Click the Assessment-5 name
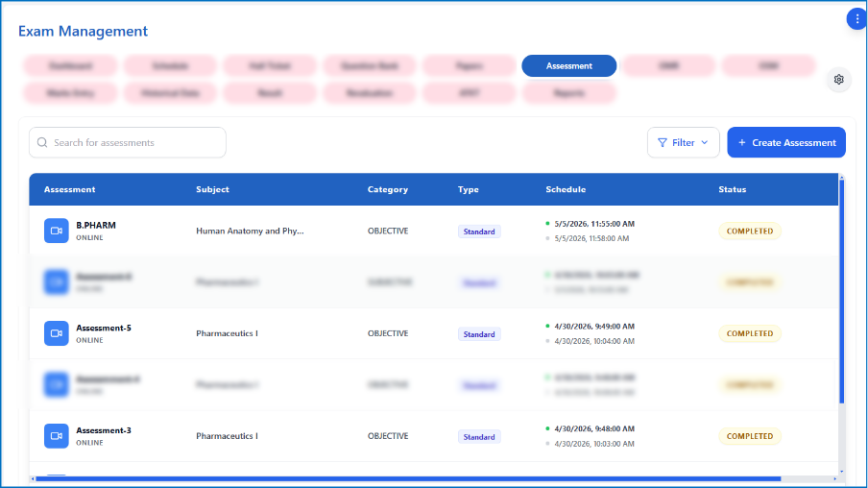 [104, 328]
